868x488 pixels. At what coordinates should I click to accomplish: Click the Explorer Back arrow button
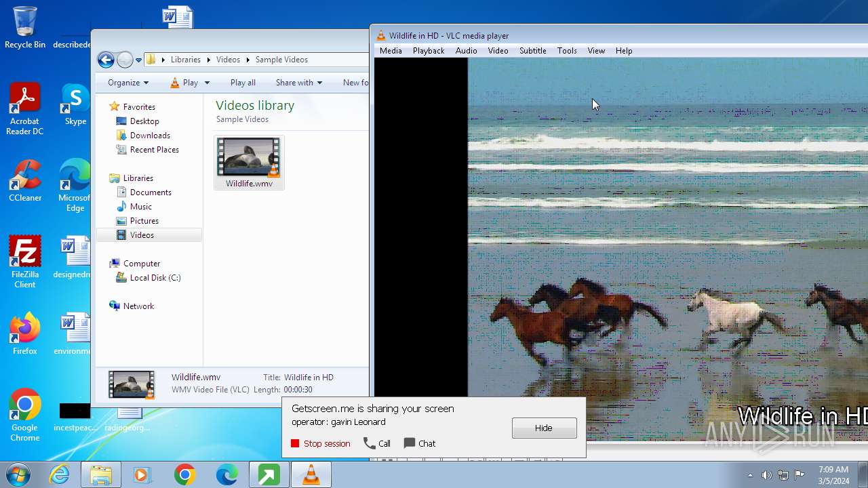[x=106, y=60]
